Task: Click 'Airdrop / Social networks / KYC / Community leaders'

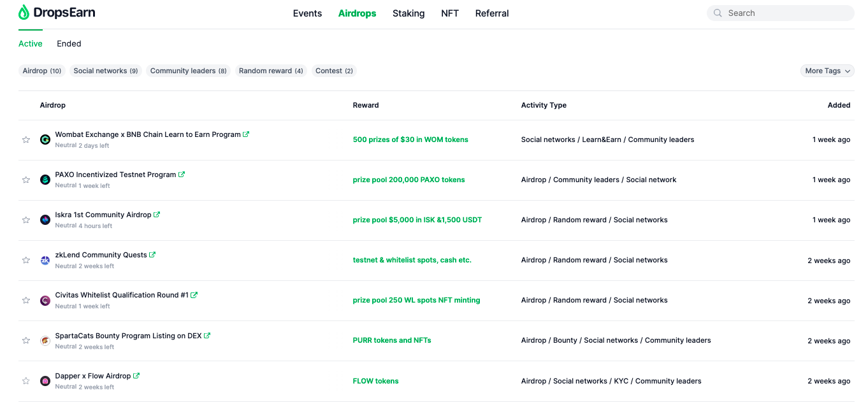Action: click(611, 381)
